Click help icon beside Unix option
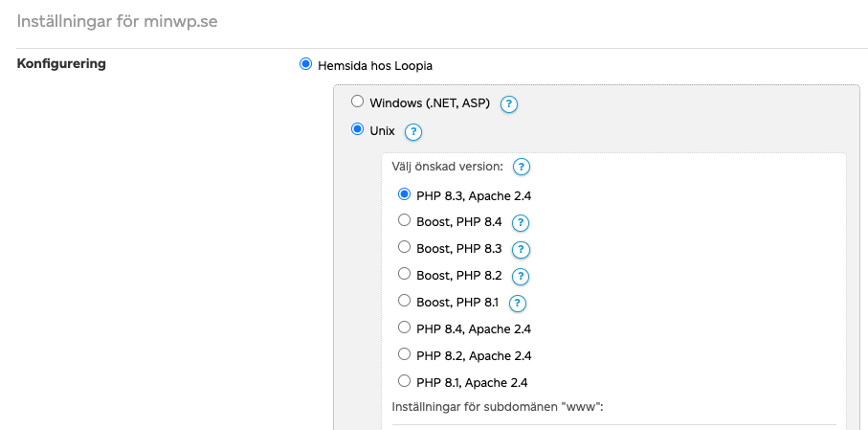868x430 pixels. coord(413,132)
